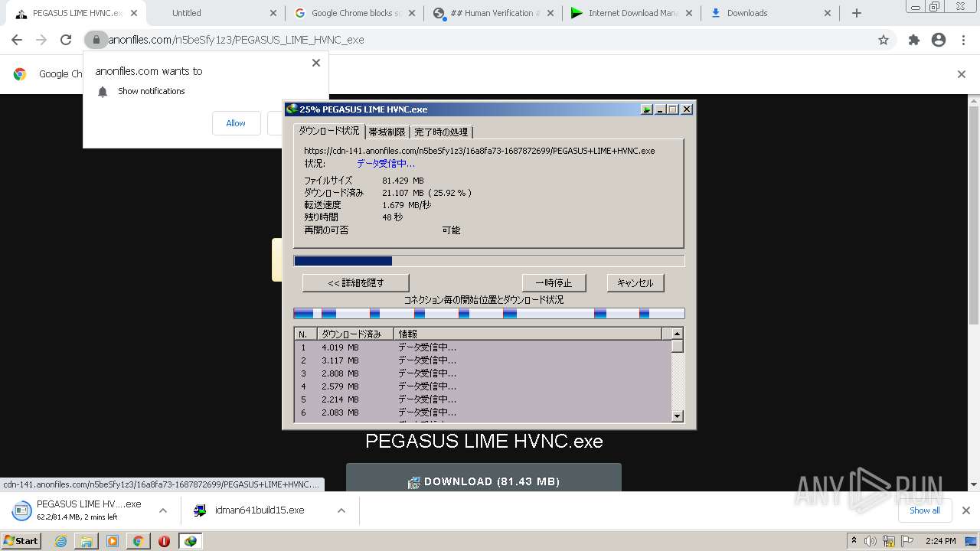Screen dimensions: 980x551
Task: Switch to Internet Download Manager tab
Action: tap(632, 13)
